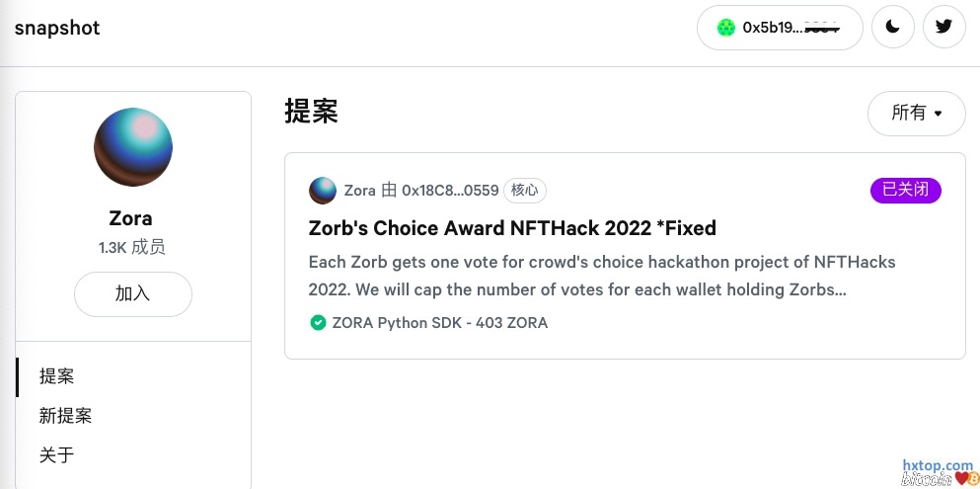Click the purple 已关闭 status badge
Screen dimensions: 980x489
905,191
